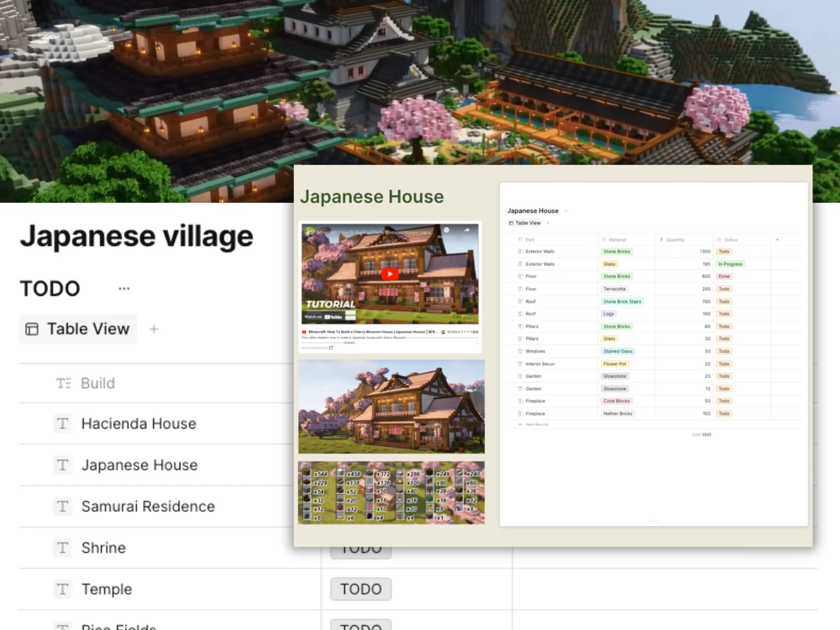Screen dimensions: 840x630
Task: Open the block materials list image
Action: tap(392, 493)
